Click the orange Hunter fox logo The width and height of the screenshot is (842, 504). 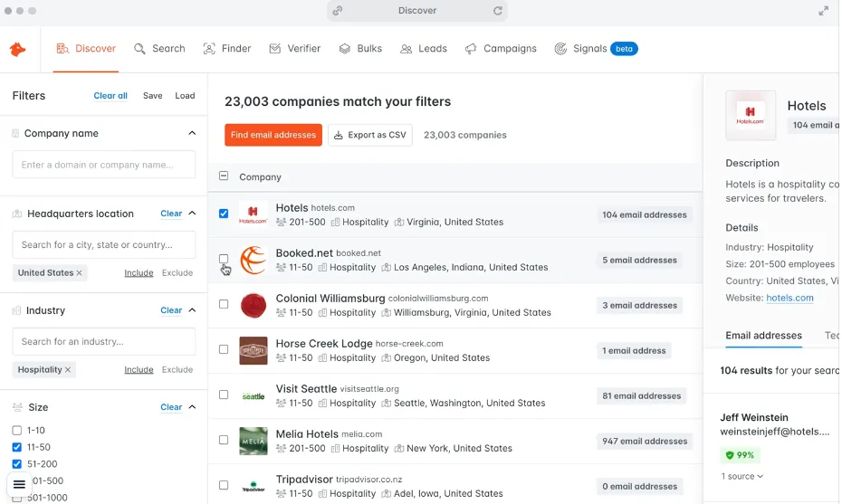pyautogui.click(x=18, y=50)
